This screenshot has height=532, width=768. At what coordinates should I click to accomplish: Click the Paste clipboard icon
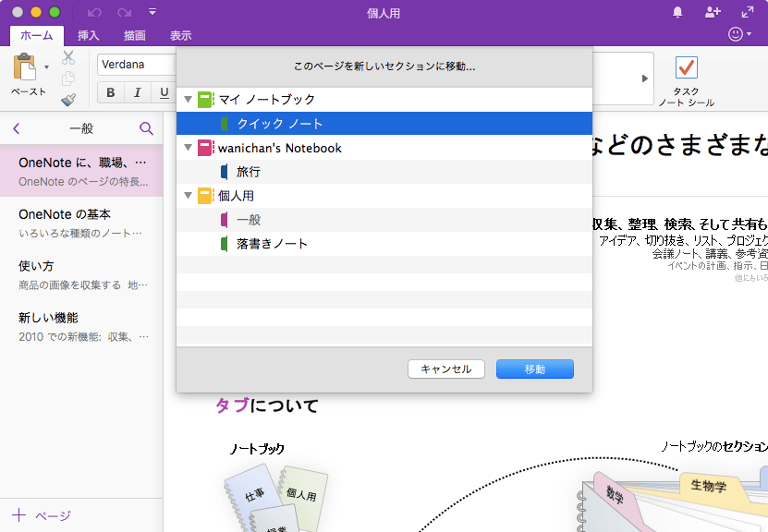(x=24, y=66)
